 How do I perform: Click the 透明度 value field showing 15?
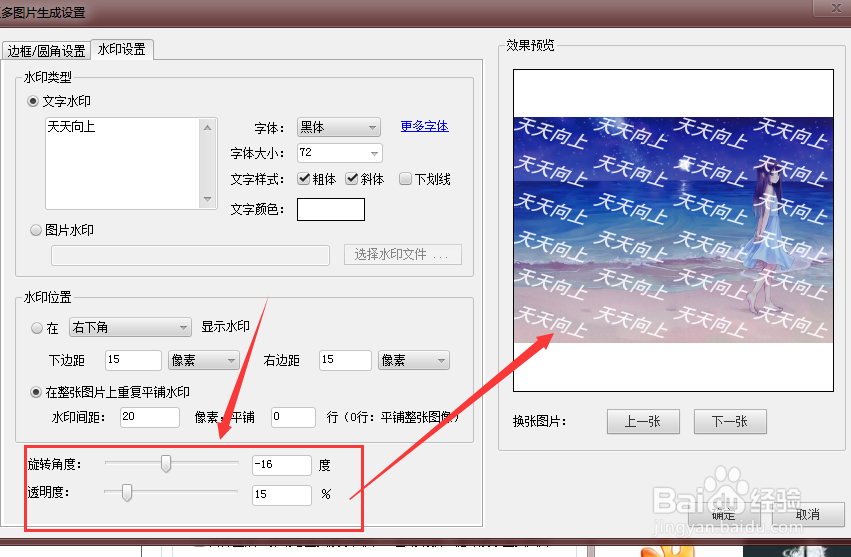(x=282, y=495)
